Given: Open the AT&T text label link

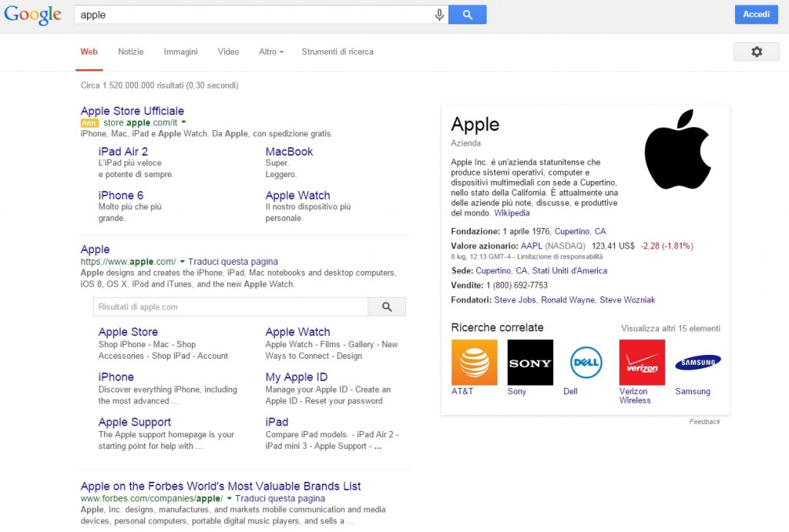Looking at the screenshot, I should [x=462, y=391].
